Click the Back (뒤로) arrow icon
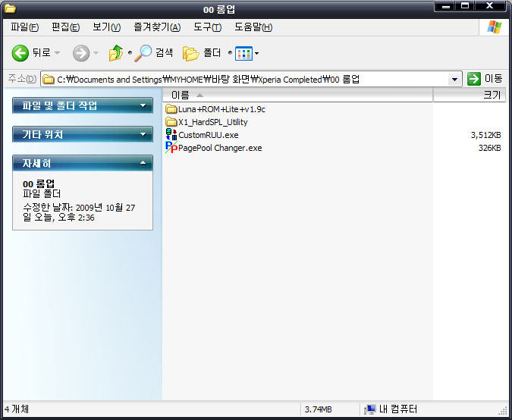 point(20,53)
